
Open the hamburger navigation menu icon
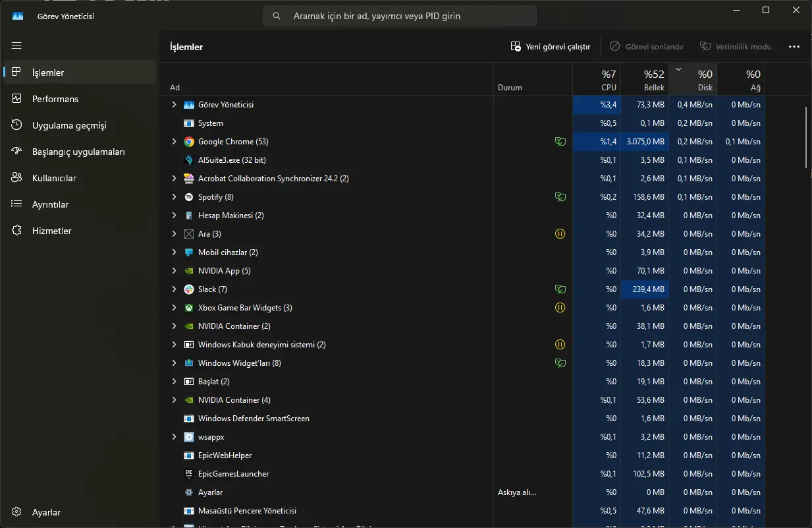[x=16, y=45]
